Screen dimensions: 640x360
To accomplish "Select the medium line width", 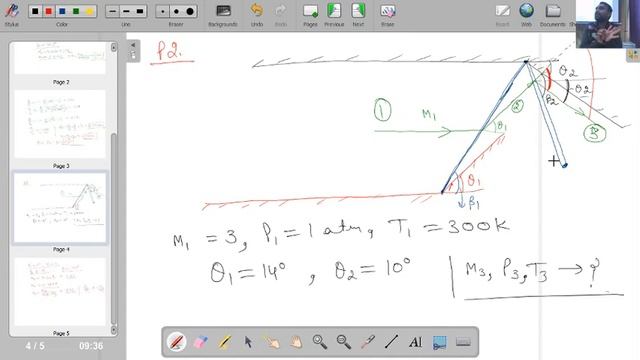I will 126,11.
